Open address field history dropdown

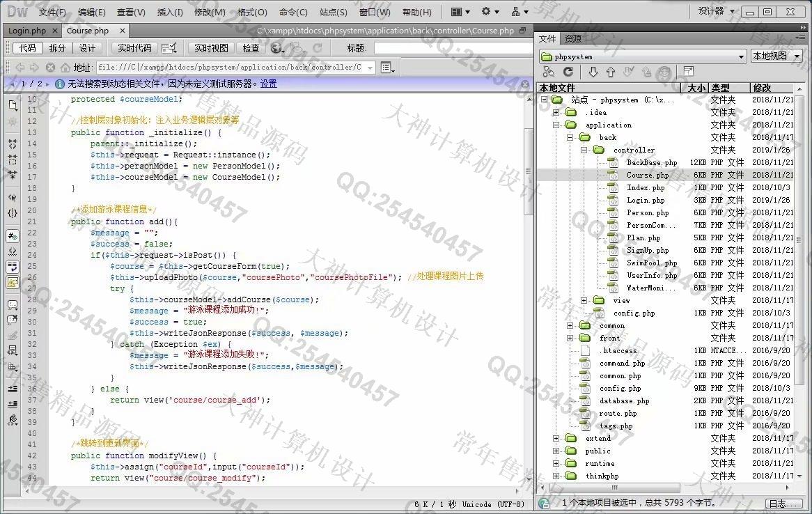pyautogui.click(x=370, y=68)
